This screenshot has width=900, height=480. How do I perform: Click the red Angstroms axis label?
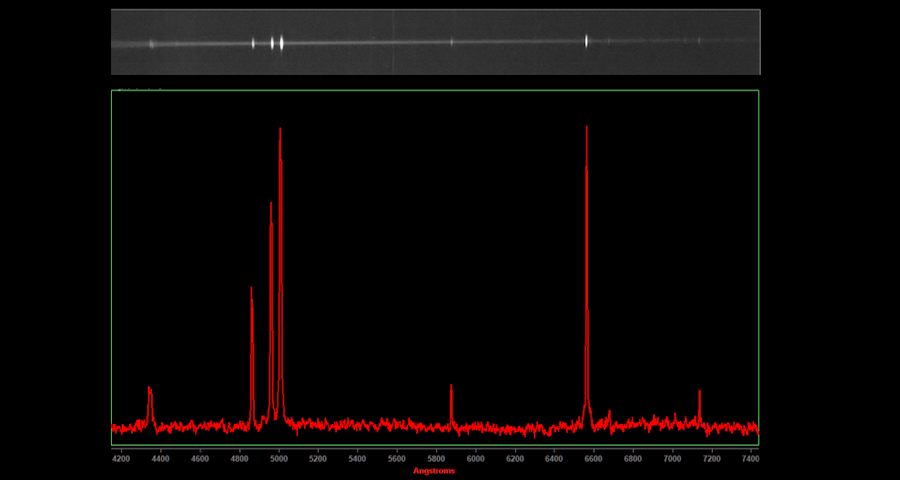pos(434,470)
